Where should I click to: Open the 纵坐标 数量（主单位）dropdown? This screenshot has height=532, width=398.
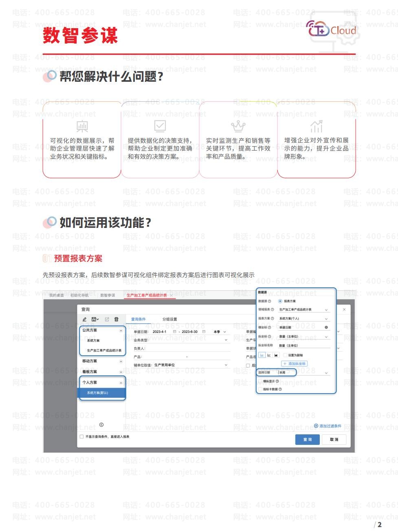click(x=326, y=337)
